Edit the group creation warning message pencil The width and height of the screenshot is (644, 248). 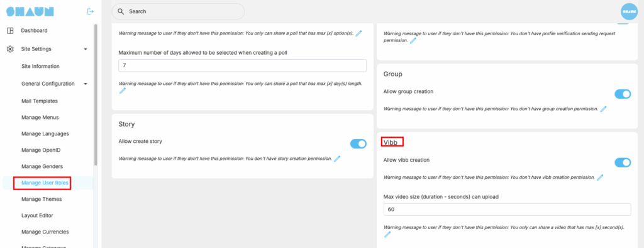tap(603, 109)
